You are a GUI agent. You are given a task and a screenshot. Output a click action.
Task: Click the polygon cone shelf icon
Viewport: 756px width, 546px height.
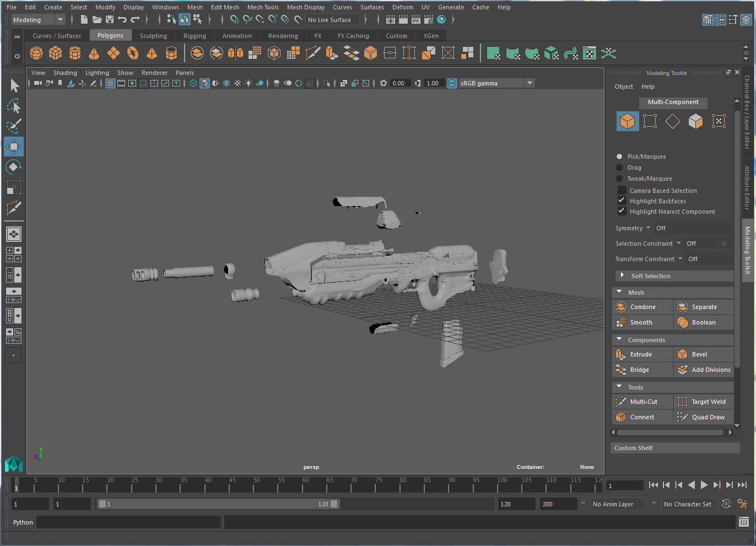[x=94, y=53]
